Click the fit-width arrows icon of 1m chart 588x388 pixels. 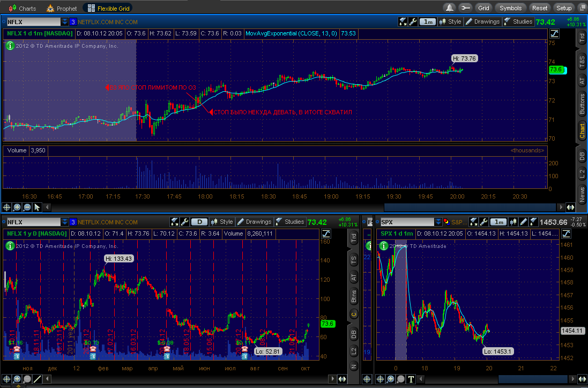tap(570, 207)
